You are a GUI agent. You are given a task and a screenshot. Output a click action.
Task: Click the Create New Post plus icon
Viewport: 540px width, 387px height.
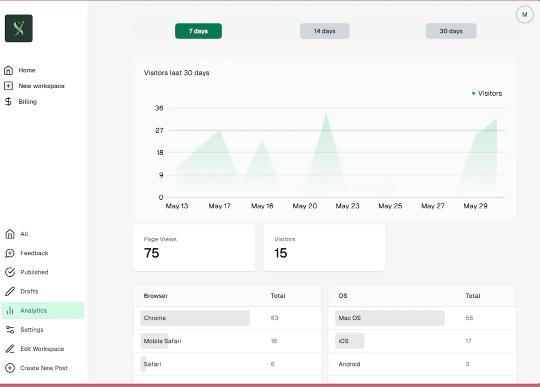(x=10, y=368)
